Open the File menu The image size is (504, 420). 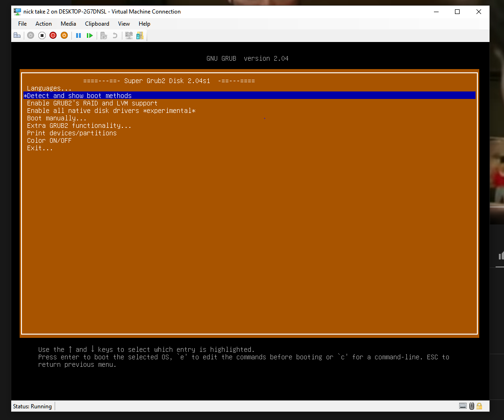(x=22, y=24)
